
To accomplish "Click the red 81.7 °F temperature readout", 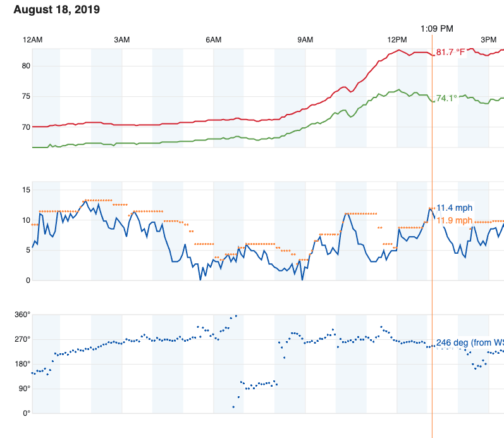I will 451,53.
